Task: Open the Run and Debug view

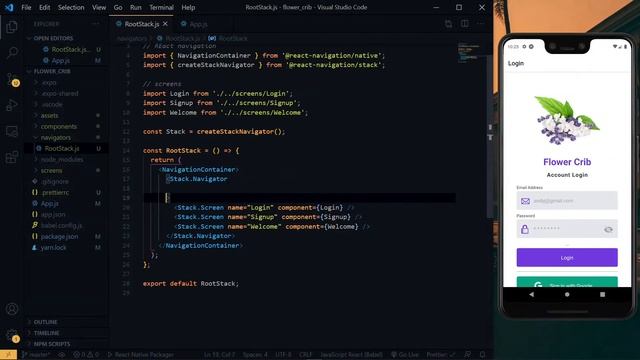Action: pos(12,105)
